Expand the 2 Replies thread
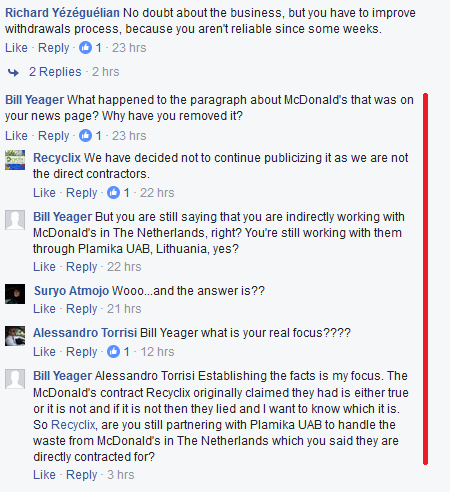 [55, 72]
